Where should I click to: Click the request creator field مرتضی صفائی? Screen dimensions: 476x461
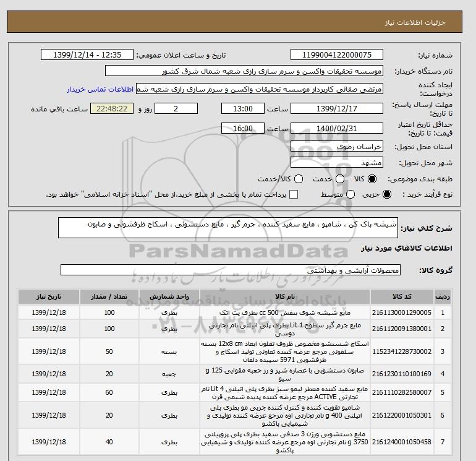pyautogui.click(x=260, y=89)
